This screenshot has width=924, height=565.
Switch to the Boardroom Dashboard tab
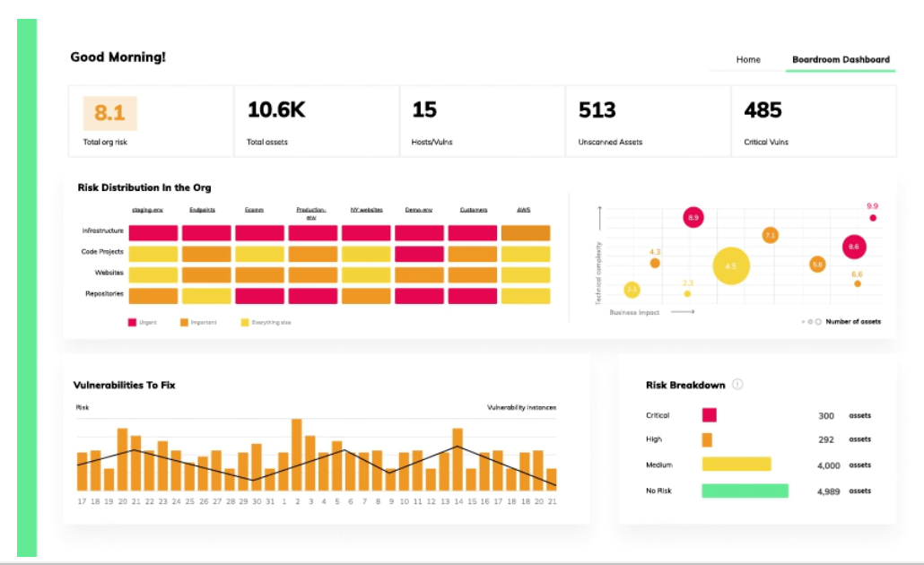point(841,59)
